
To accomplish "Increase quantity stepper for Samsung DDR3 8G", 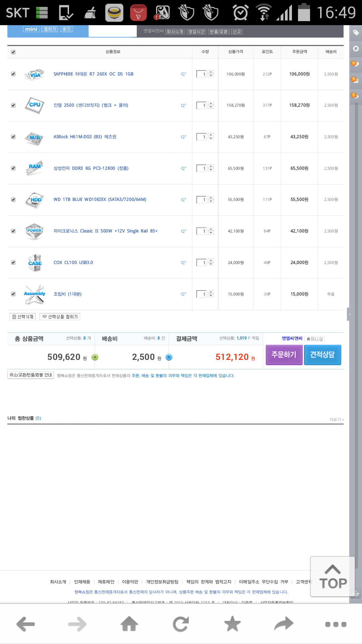I will pos(211,166).
